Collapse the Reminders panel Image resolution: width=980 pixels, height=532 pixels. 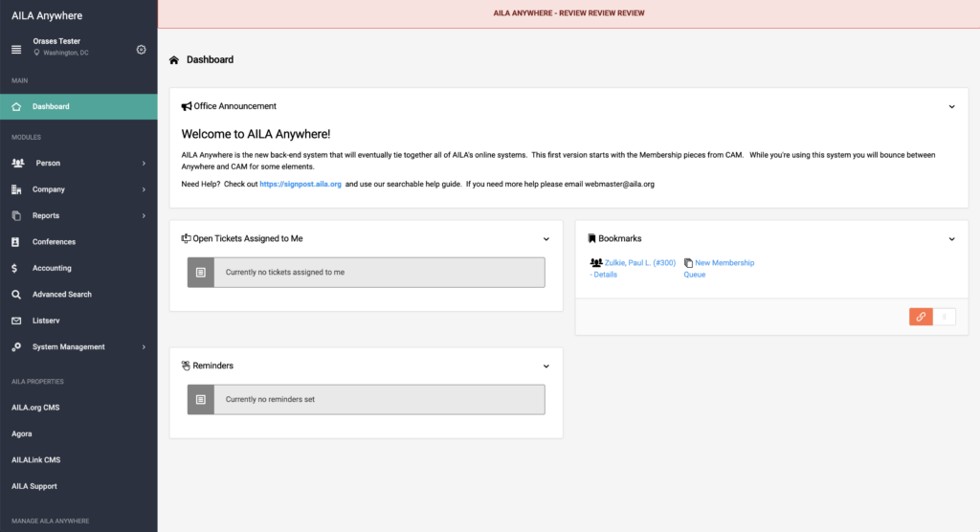click(546, 366)
